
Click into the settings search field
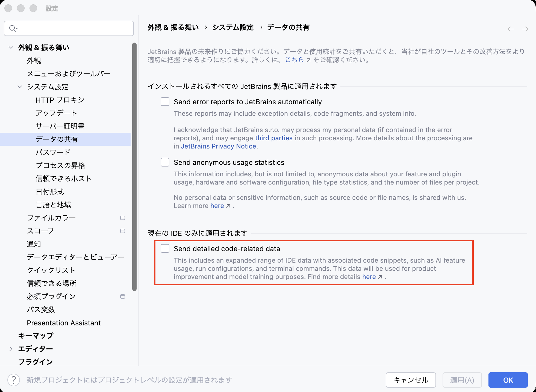[x=69, y=28]
